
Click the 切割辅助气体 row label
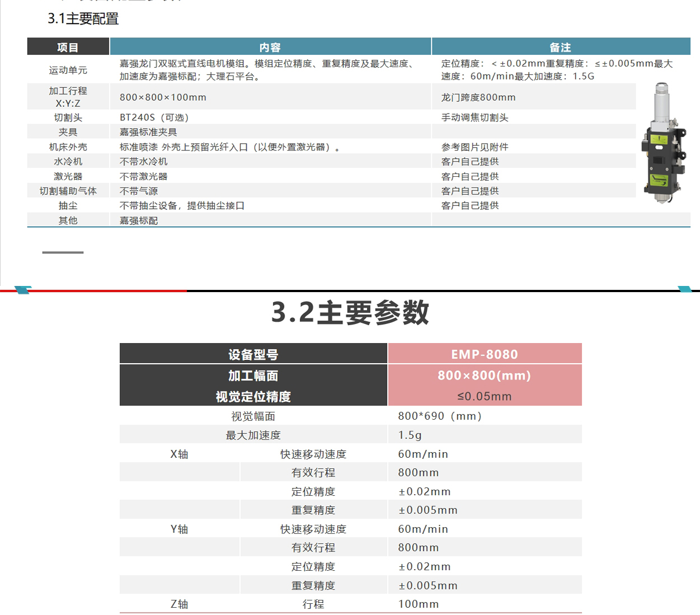click(x=68, y=191)
